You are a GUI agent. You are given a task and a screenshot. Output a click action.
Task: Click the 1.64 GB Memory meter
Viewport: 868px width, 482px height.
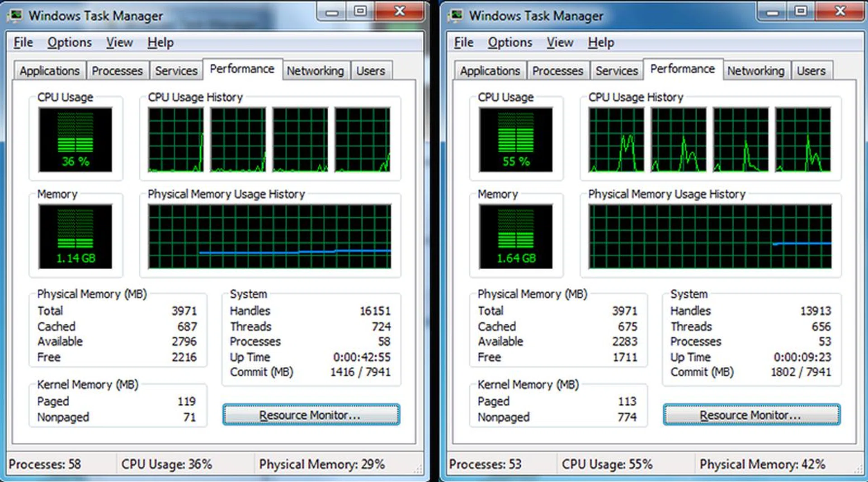pos(516,236)
